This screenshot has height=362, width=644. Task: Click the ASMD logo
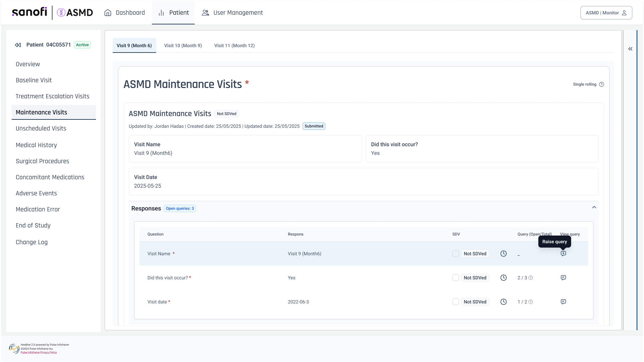tap(75, 13)
